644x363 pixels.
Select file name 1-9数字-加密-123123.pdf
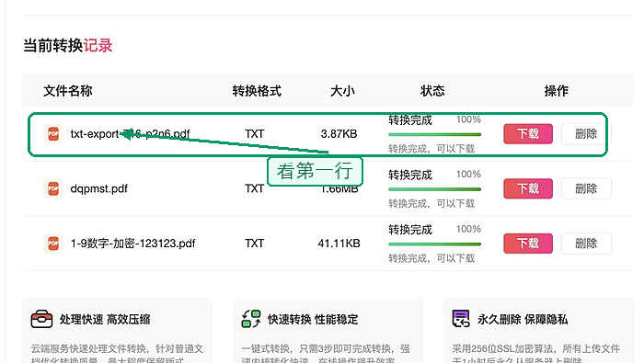pyautogui.click(x=132, y=244)
